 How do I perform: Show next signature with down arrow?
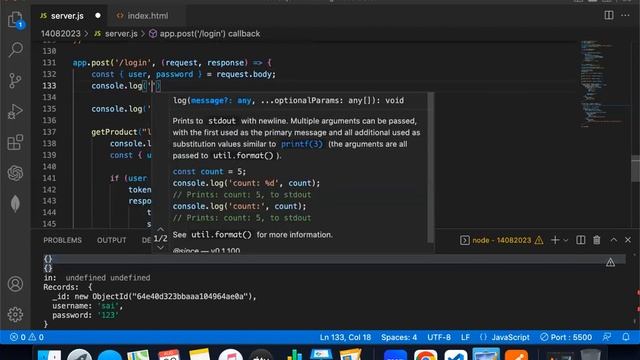(160, 247)
